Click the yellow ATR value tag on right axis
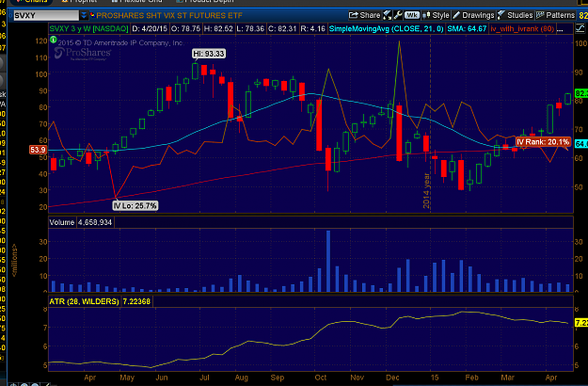This screenshot has width=588, height=386. (581, 323)
